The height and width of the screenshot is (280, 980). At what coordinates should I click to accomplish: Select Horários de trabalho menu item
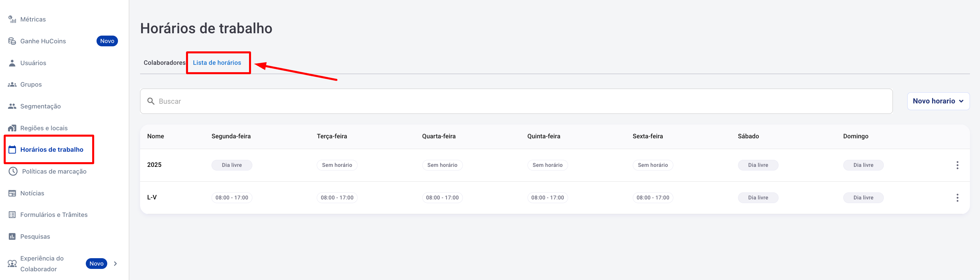tap(52, 150)
